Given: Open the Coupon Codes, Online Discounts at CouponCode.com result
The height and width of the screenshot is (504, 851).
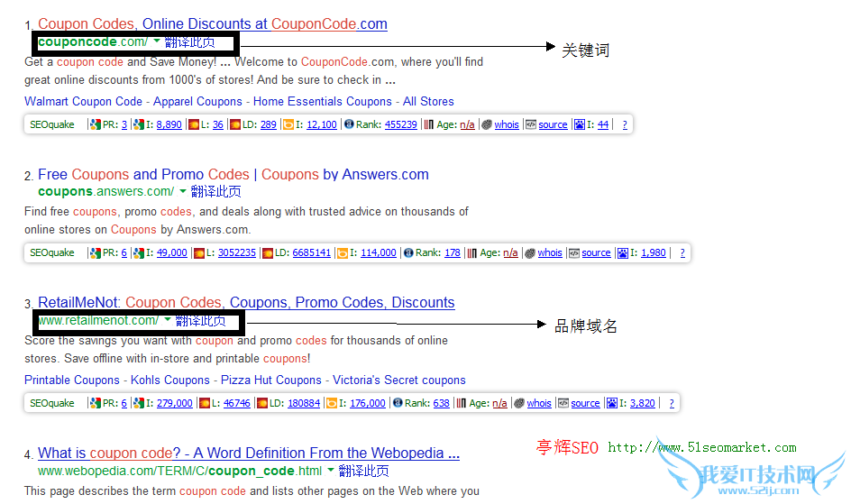Looking at the screenshot, I should tap(213, 23).
